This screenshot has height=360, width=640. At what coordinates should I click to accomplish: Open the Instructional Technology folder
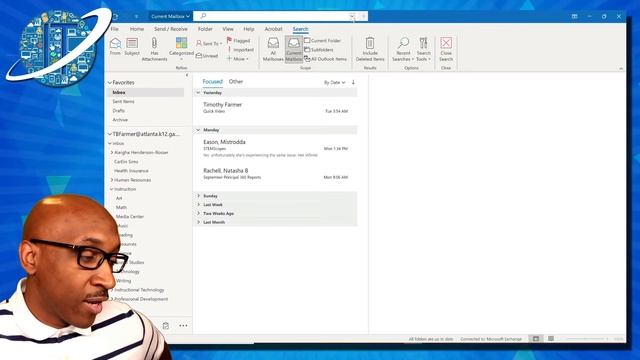[x=139, y=290]
